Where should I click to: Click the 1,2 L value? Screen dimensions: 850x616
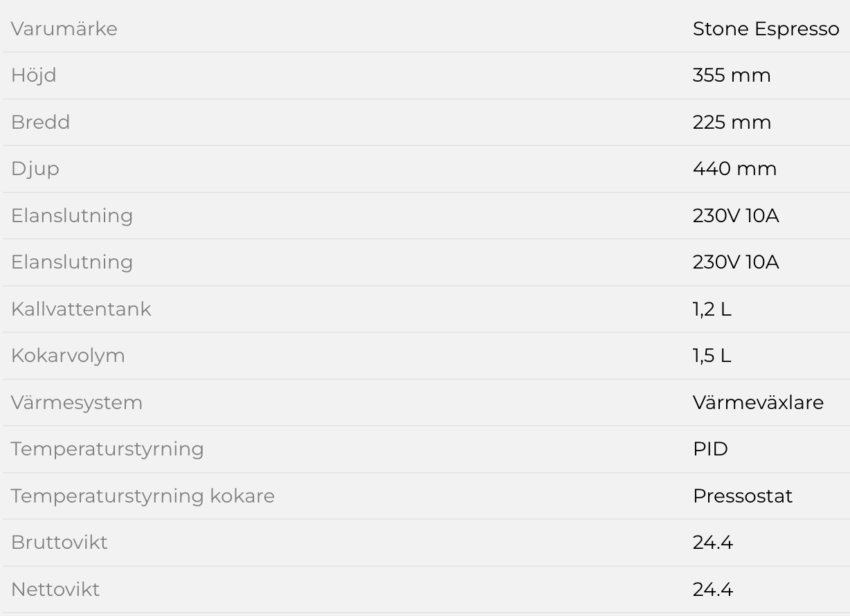coord(712,309)
